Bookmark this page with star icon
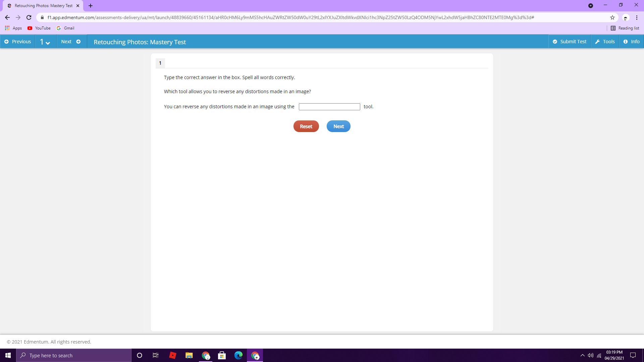This screenshot has height=362, width=644. (x=612, y=17)
